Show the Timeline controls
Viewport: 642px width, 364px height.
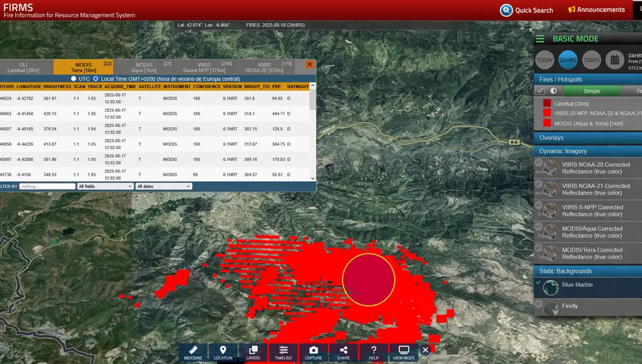coord(283,352)
